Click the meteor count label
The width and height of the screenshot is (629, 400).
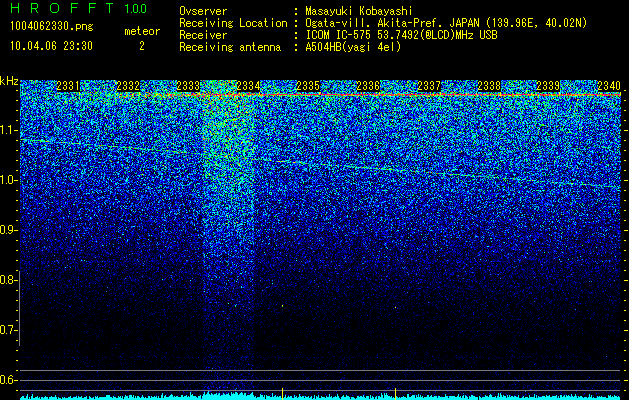pos(142,31)
